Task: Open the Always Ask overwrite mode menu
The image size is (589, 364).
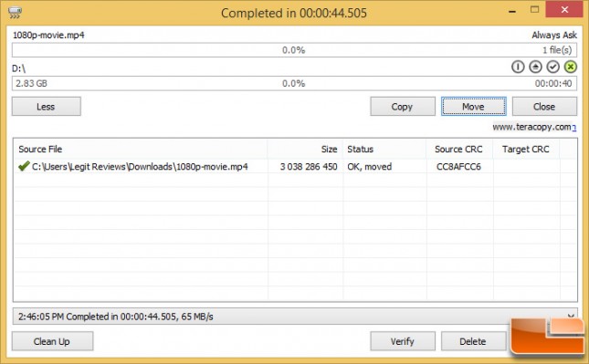Action: pyautogui.click(x=554, y=35)
